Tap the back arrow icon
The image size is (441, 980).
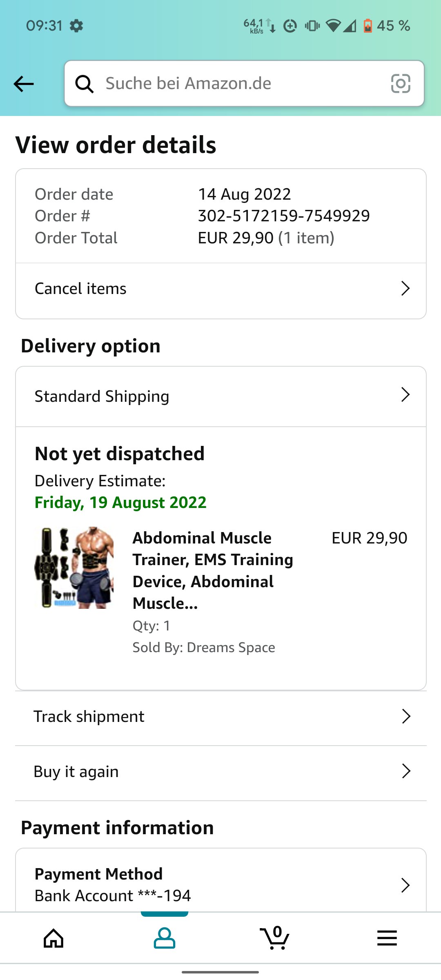(24, 84)
